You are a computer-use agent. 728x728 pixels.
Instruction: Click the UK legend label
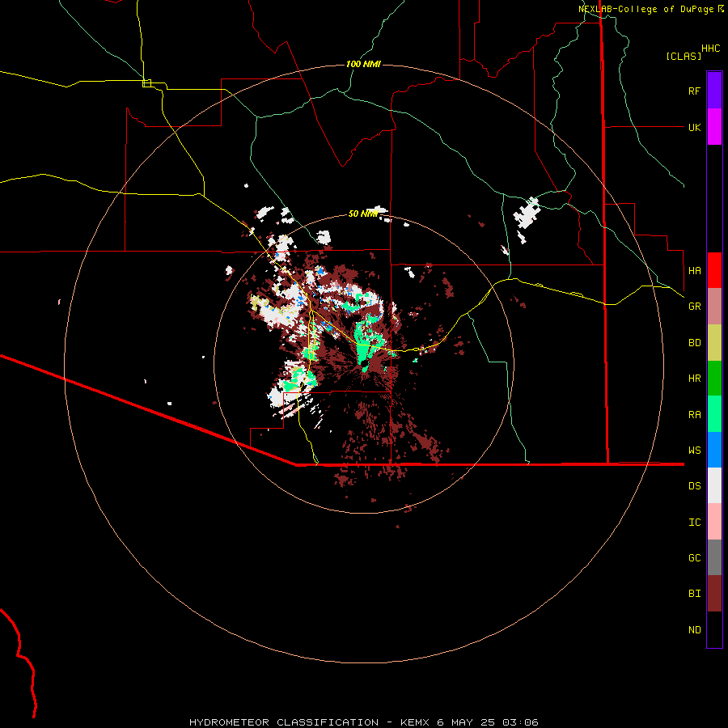[x=694, y=127]
